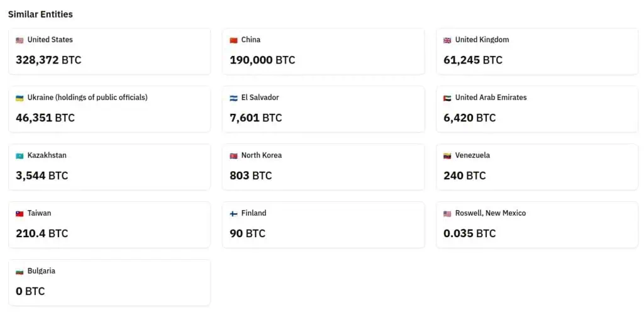Click the North Korea flag icon
644x312 pixels.
click(x=233, y=156)
